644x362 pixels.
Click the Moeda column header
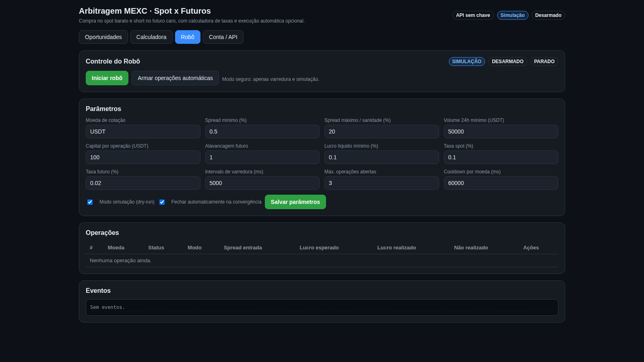point(116,248)
